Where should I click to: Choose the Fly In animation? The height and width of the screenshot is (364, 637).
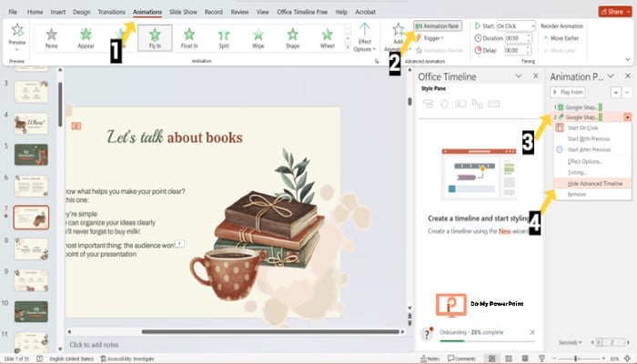coord(155,38)
